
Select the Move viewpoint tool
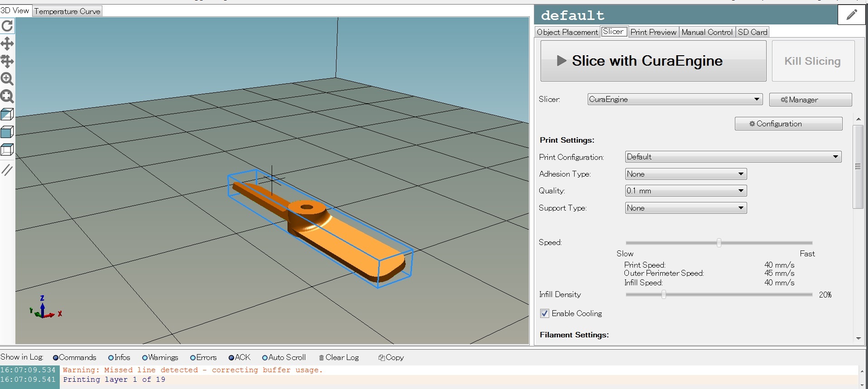pyautogui.click(x=7, y=43)
